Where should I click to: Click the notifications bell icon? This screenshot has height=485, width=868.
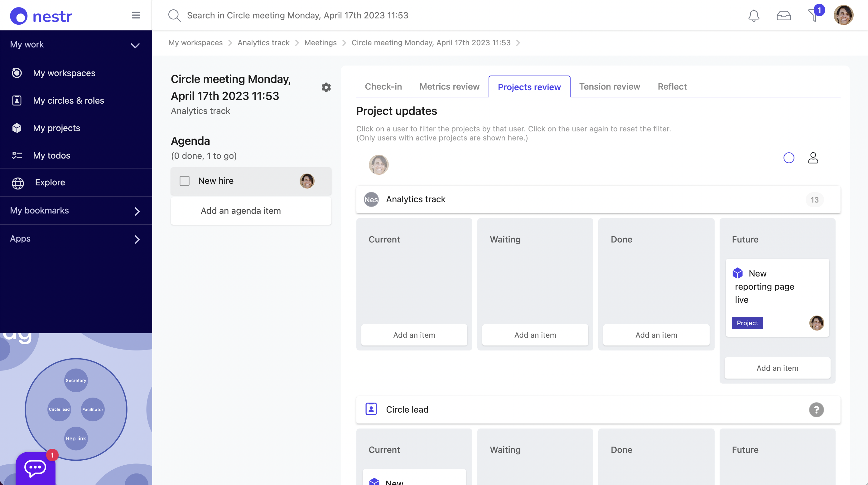pyautogui.click(x=754, y=15)
